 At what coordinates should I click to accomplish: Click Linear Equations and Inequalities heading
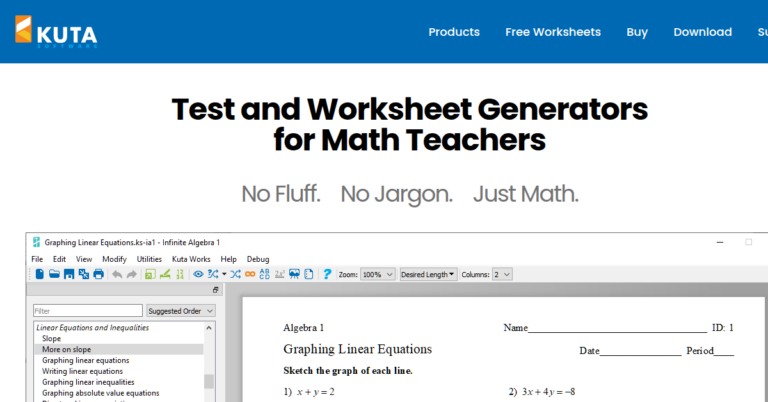[93, 328]
